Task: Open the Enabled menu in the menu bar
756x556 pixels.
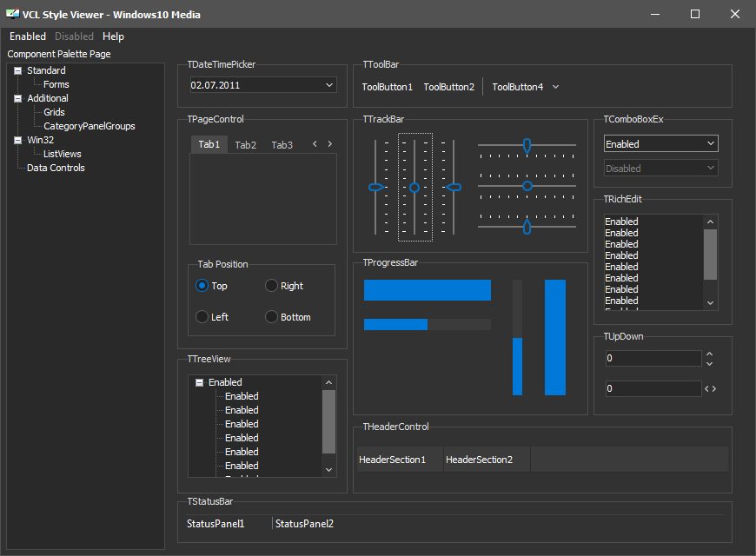Action: pos(28,36)
